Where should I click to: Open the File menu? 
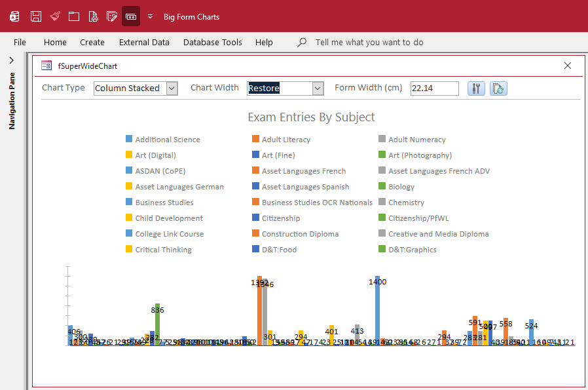pos(20,43)
